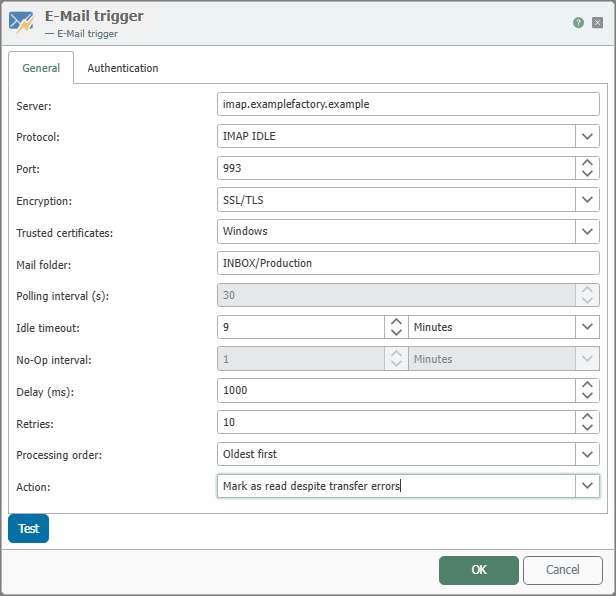The width and height of the screenshot is (616, 596).
Task: Switch to the Authentication tab
Action: point(123,68)
